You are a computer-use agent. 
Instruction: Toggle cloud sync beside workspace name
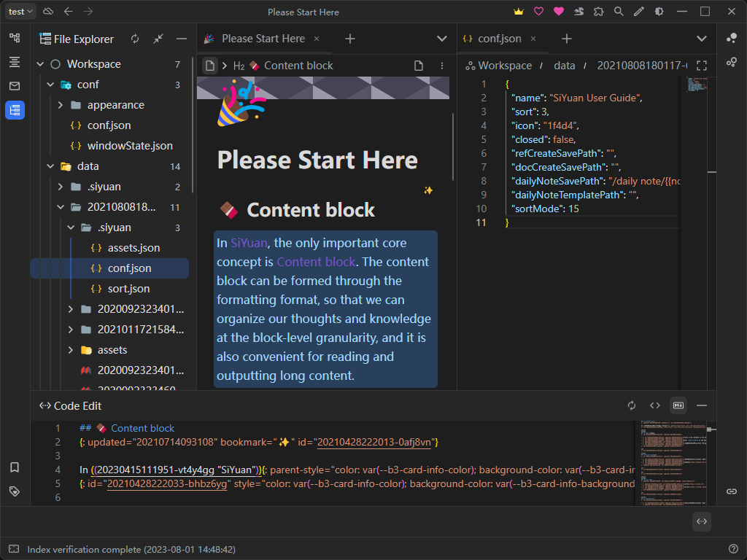click(x=48, y=12)
